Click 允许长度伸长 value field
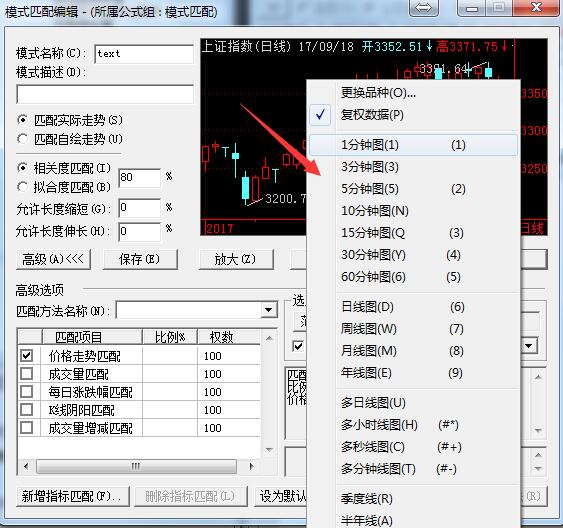Screen dimensions: 563x528 [x=139, y=232]
